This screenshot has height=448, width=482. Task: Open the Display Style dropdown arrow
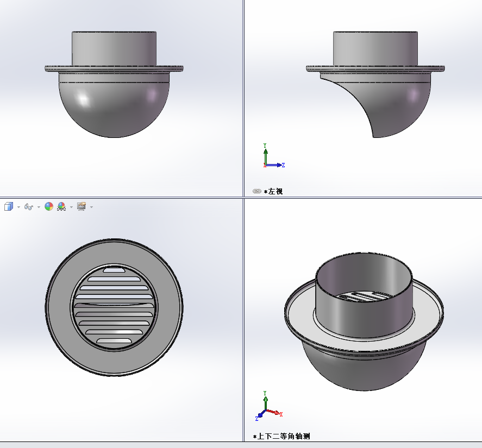(19, 207)
